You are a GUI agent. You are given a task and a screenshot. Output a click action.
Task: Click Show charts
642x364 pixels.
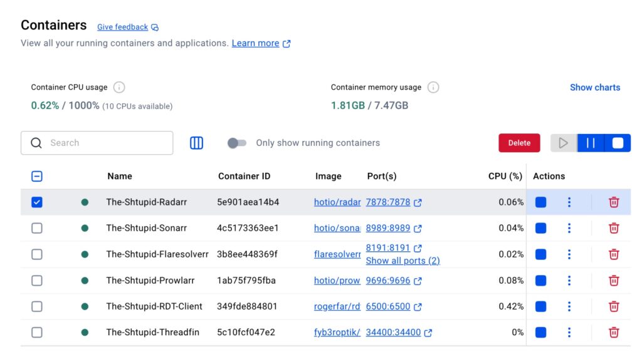point(595,88)
